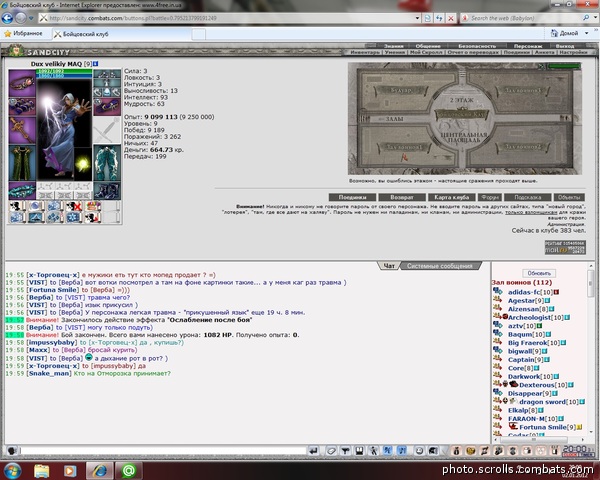The height and width of the screenshot is (480, 600).
Task: Open Windows Media Player on taskbar
Action: click(70, 470)
